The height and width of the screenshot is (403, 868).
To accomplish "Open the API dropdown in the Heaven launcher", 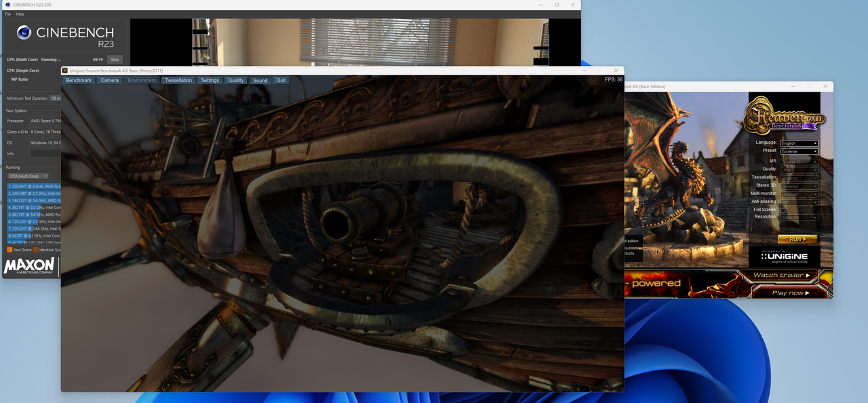I will (799, 161).
